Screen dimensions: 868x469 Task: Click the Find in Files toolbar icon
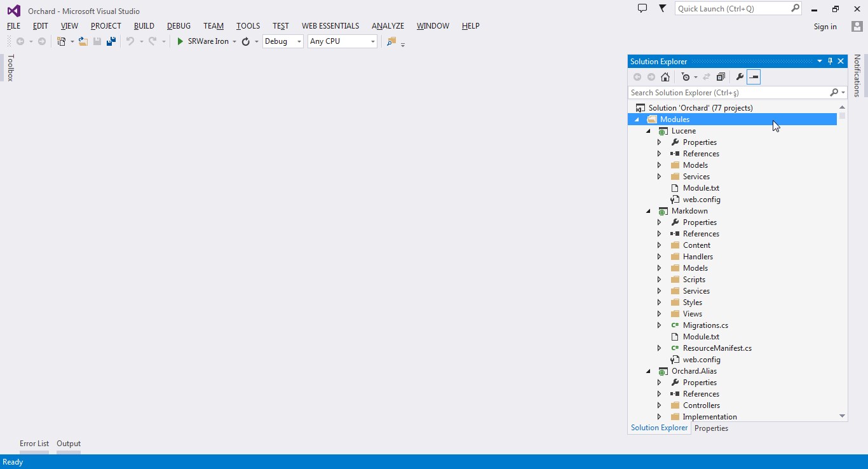[x=391, y=41]
